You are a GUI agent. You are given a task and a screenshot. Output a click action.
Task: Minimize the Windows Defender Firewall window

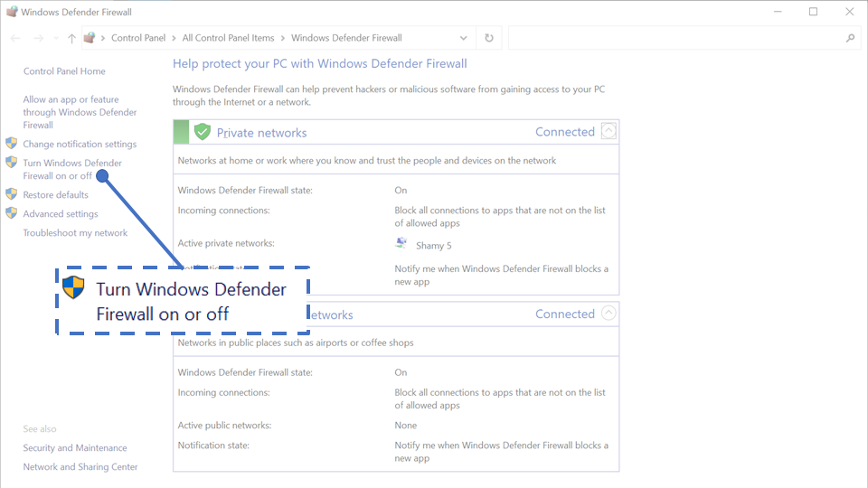pos(778,12)
